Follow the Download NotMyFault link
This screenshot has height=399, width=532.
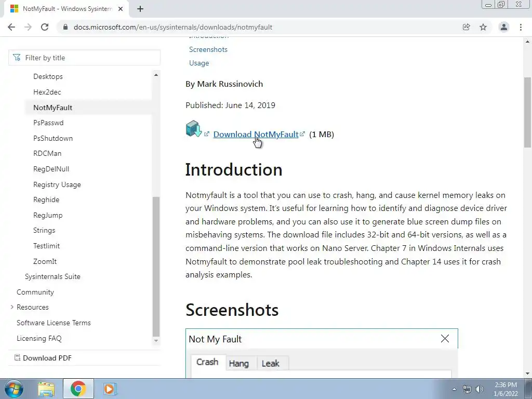tap(256, 135)
